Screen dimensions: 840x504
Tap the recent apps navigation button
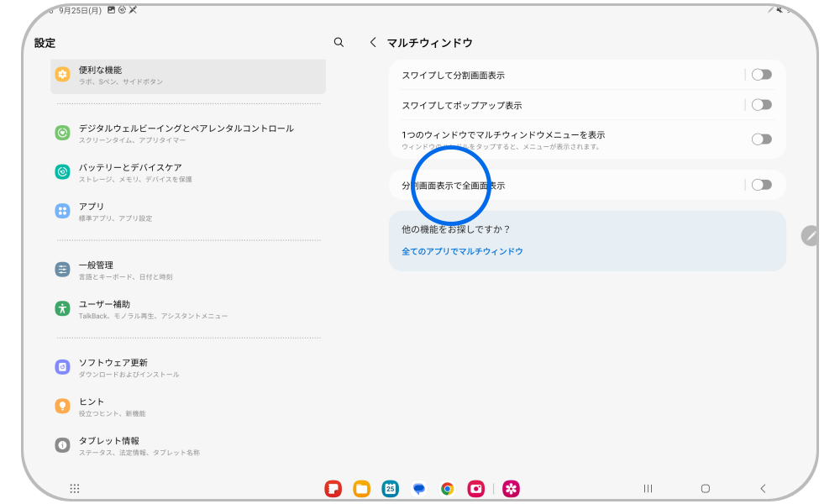pos(648,489)
